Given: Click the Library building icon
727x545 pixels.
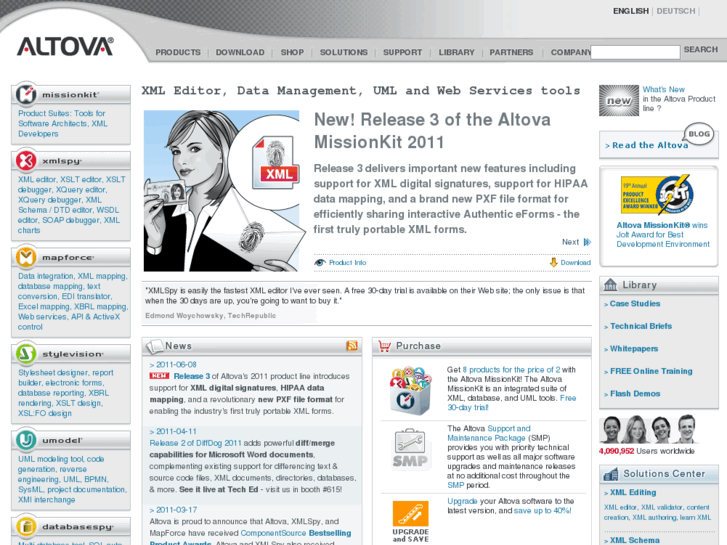Looking at the screenshot, I should [610, 284].
